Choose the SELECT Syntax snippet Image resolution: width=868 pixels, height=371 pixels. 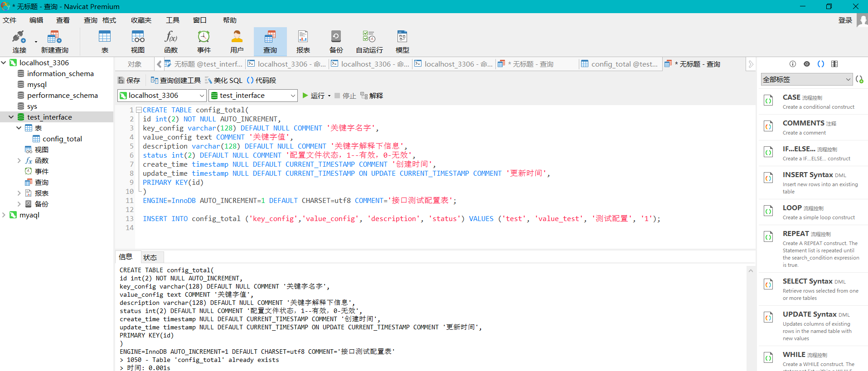(812, 289)
